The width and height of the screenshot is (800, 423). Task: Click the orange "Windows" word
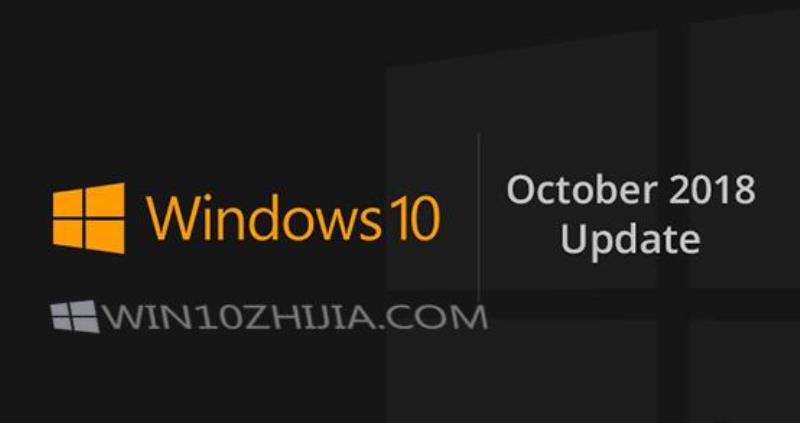(x=264, y=217)
